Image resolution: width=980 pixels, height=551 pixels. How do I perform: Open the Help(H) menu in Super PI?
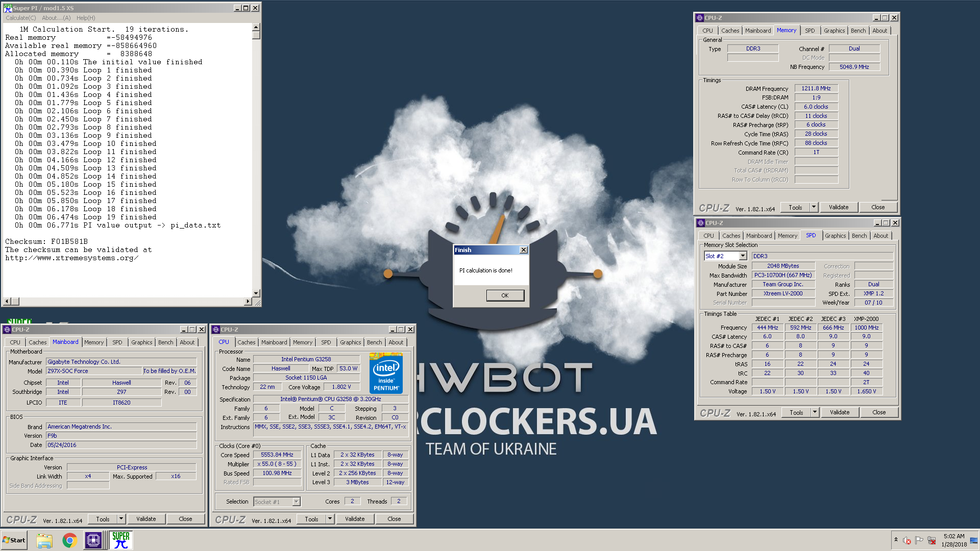tap(86, 18)
